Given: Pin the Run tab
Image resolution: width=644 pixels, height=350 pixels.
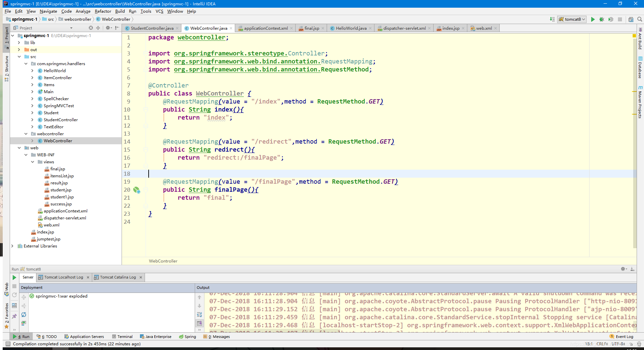Looking at the screenshot, I should (14, 316).
